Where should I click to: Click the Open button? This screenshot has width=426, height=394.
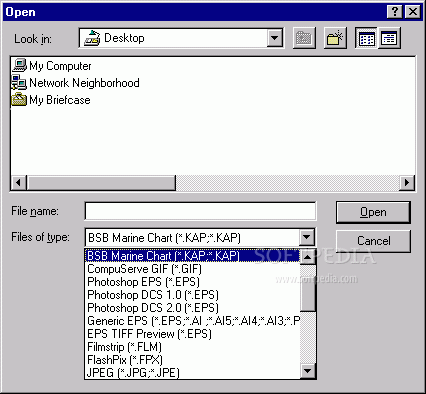pyautogui.click(x=373, y=212)
